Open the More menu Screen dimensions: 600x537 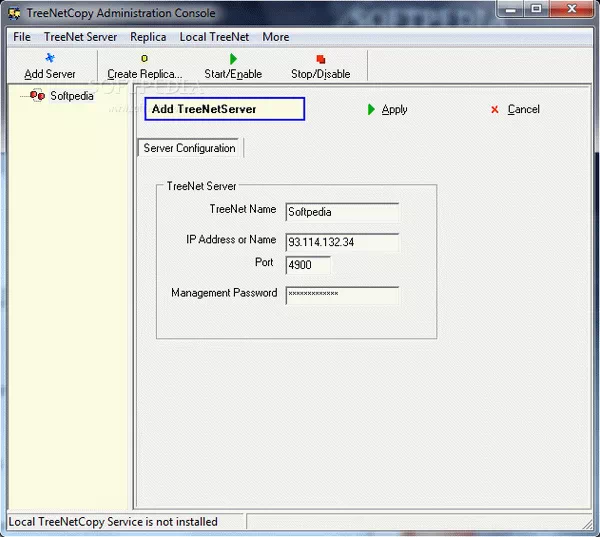click(276, 37)
